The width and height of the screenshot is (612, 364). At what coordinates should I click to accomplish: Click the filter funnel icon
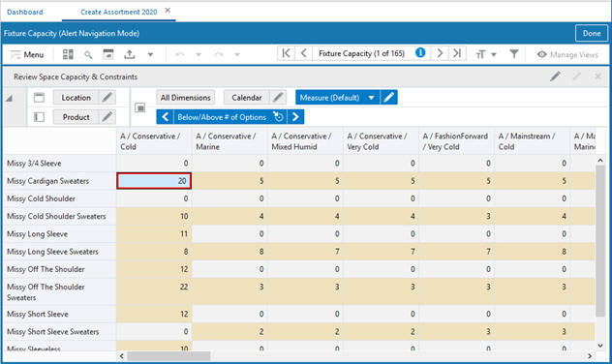(x=514, y=54)
